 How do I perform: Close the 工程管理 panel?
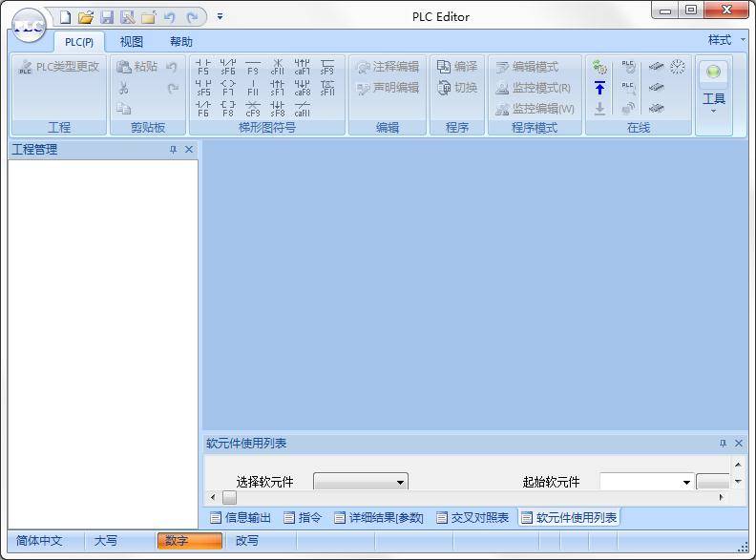(x=189, y=150)
